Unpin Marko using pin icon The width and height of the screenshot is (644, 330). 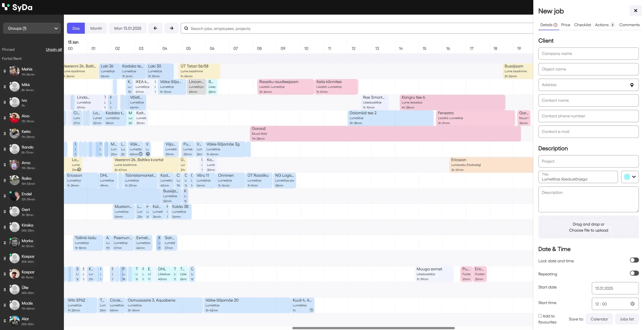[5, 243]
